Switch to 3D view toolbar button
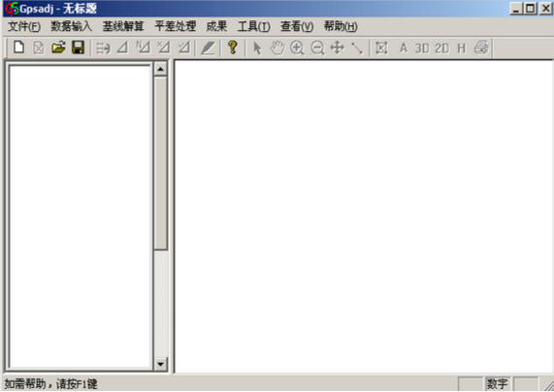Viewport: 554px width, 392px height. pos(422,49)
